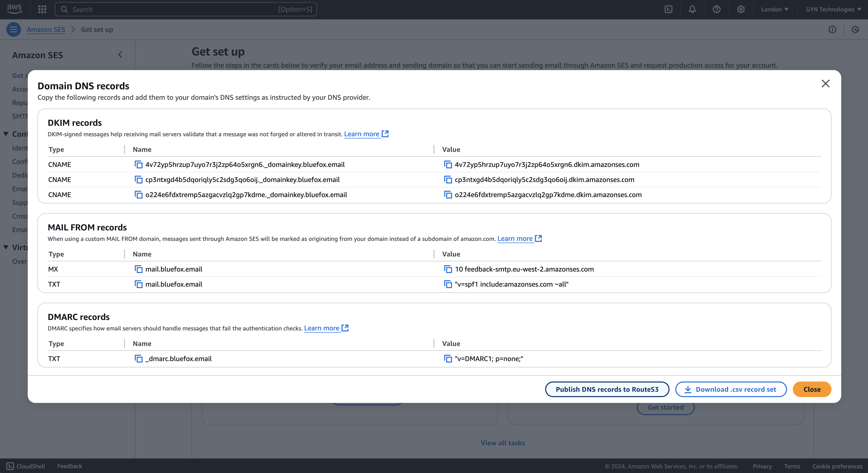Open the notifications bell
The height and width of the screenshot is (473, 868).
tap(692, 9)
